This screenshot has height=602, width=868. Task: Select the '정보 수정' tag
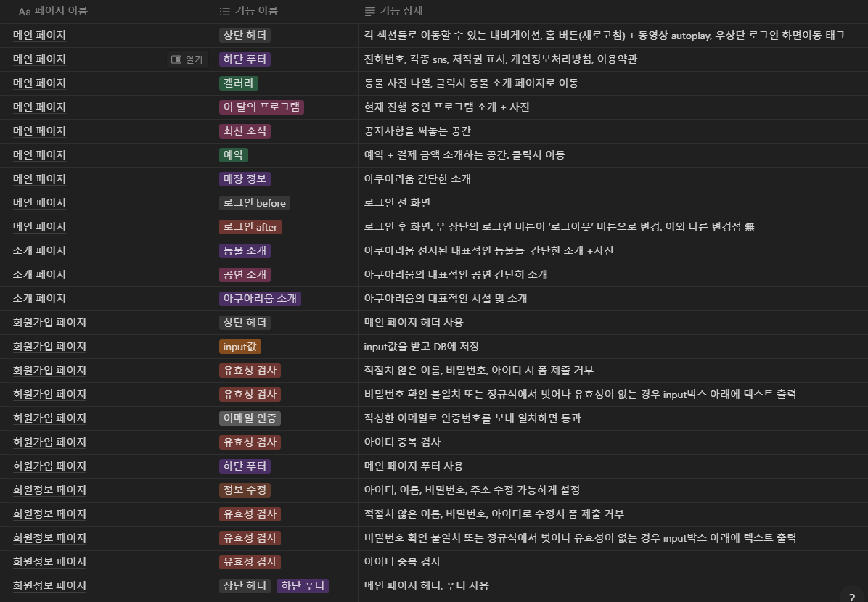coord(245,490)
